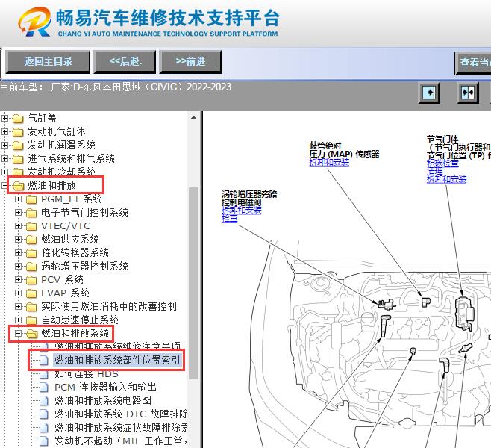Click the single-arrow panel layout icon
This screenshot has height=448, width=491.
click(429, 93)
